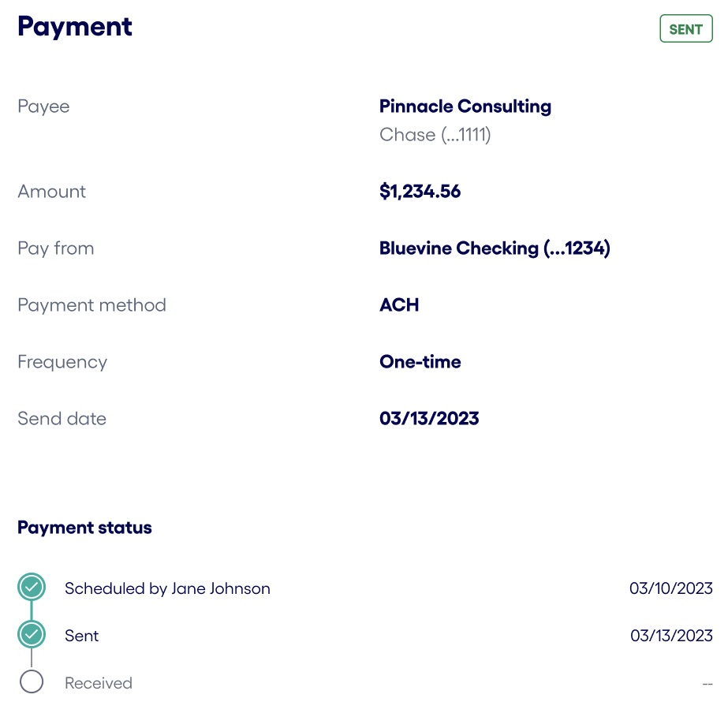The width and height of the screenshot is (728, 713).
Task: Click the empty Received status circle
Action: click(x=32, y=681)
